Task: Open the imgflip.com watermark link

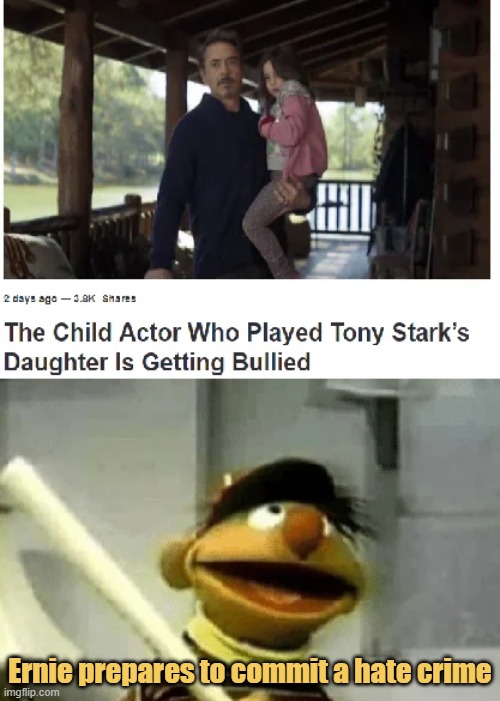Action: coord(32,693)
